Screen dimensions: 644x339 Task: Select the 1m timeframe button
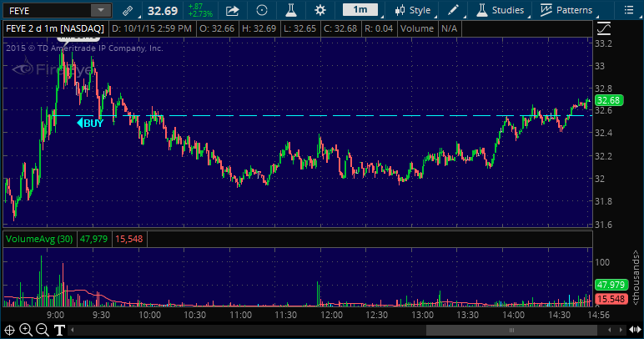pos(360,11)
